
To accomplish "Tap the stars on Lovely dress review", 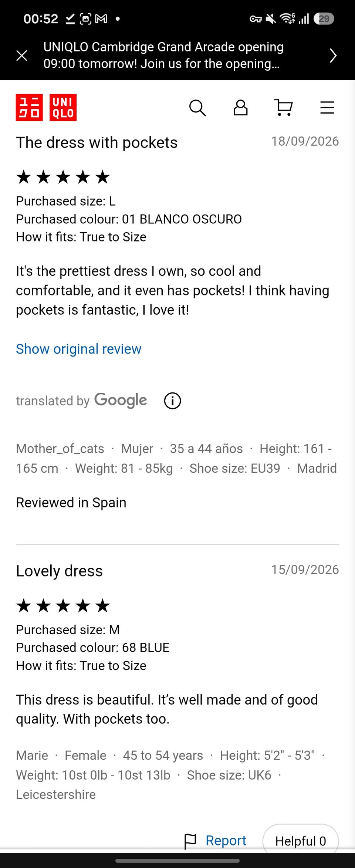I will tap(63, 606).
